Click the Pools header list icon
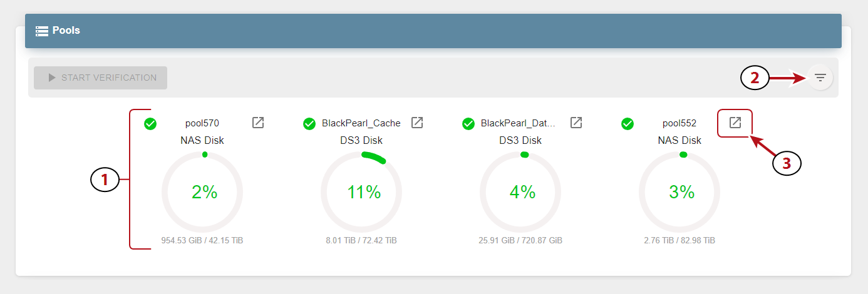 (x=42, y=30)
